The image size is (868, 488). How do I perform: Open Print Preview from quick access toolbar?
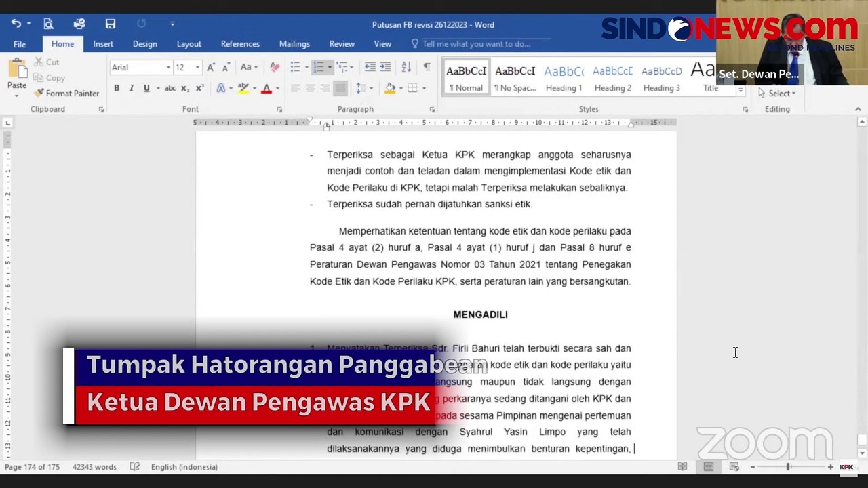click(48, 24)
